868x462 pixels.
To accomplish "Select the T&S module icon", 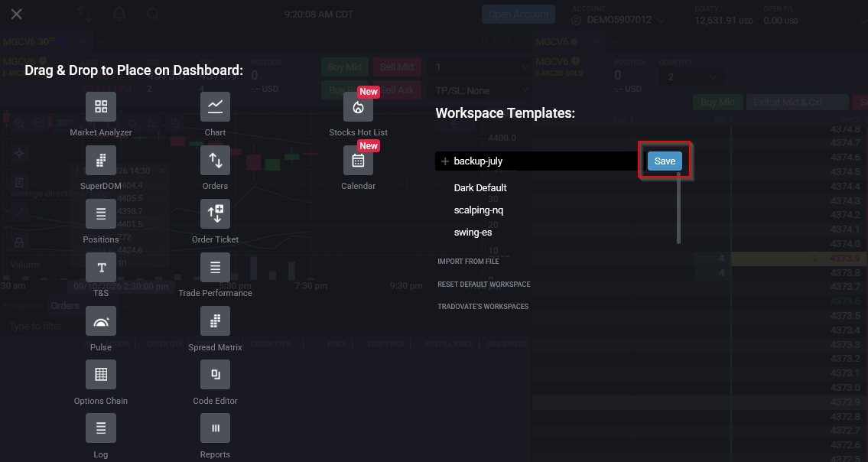I will tap(101, 268).
